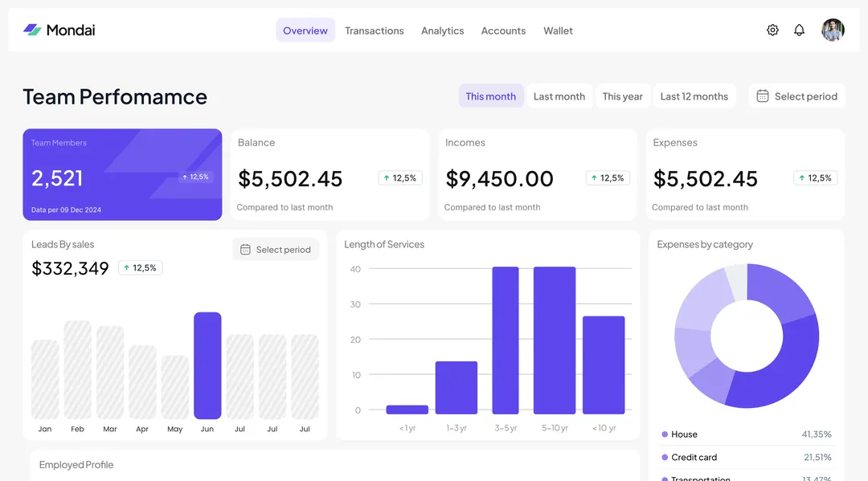The height and width of the screenshot is (481, 868).
Task: Click the Balance 12,5% increase badge
Action: tap(400, 178)
